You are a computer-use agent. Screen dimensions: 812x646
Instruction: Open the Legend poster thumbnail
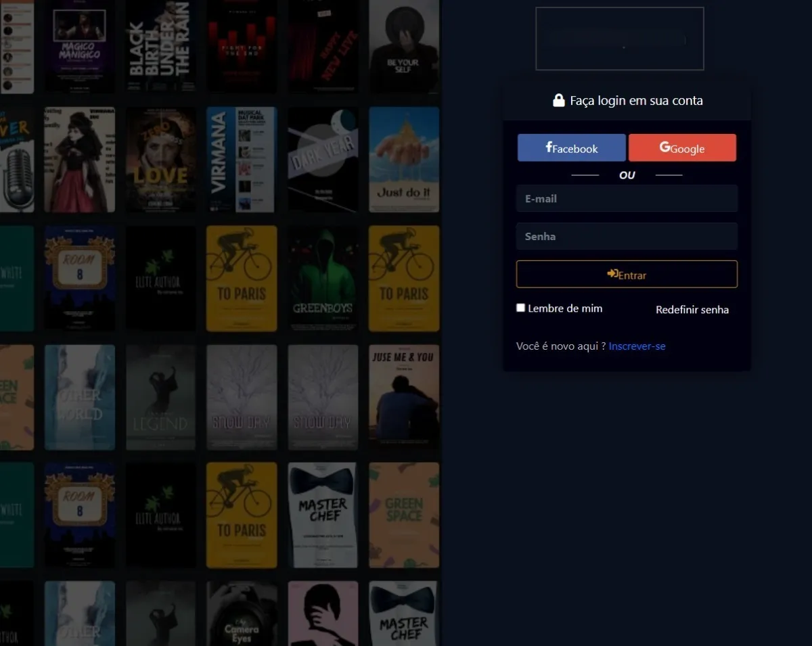[x=160, y=398]
